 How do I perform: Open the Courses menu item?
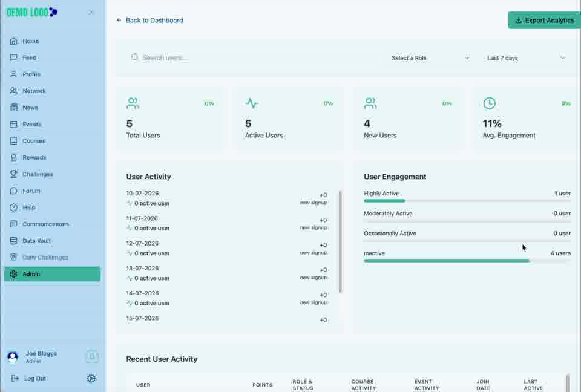(52, 141)
